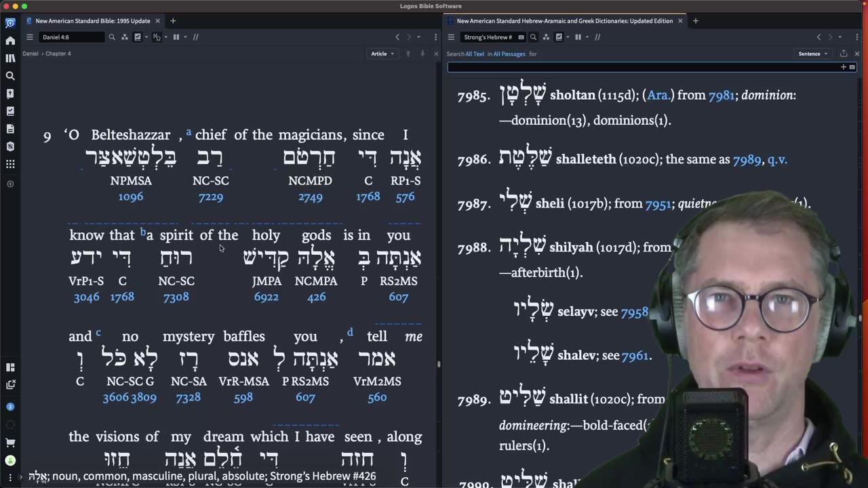
Task: Click the inline search magnifier in Bible panel
Action: click(112, 37)
